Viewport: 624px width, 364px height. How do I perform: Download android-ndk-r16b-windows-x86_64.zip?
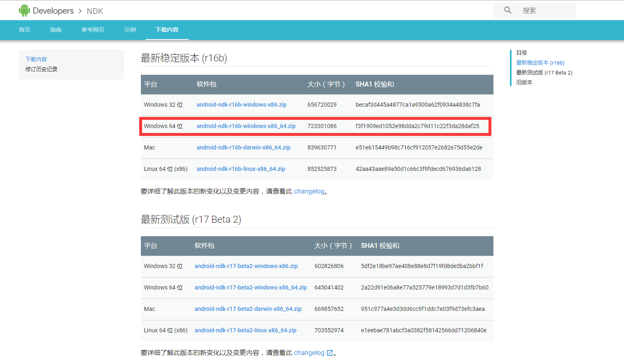[x=246, y=126]
